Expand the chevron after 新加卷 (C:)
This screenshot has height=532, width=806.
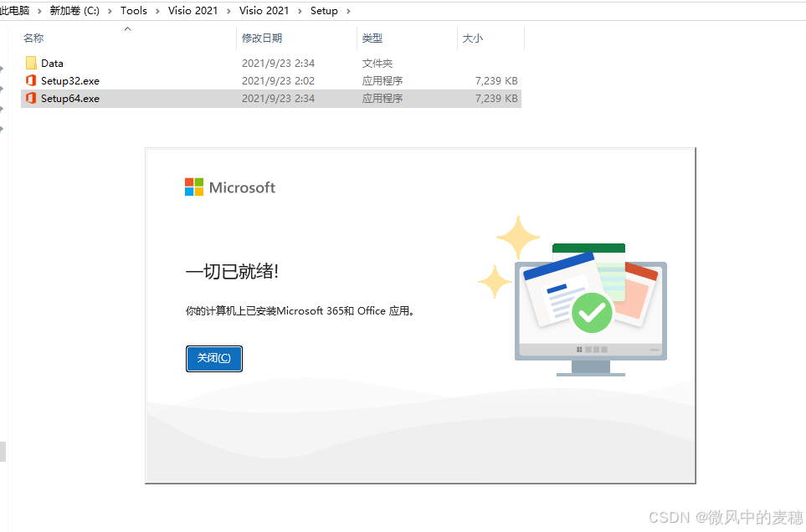click(x=110, y=11)
